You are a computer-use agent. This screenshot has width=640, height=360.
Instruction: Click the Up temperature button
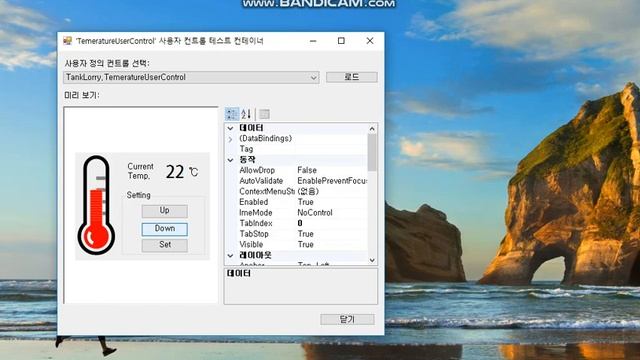click(x=164, y=211)
